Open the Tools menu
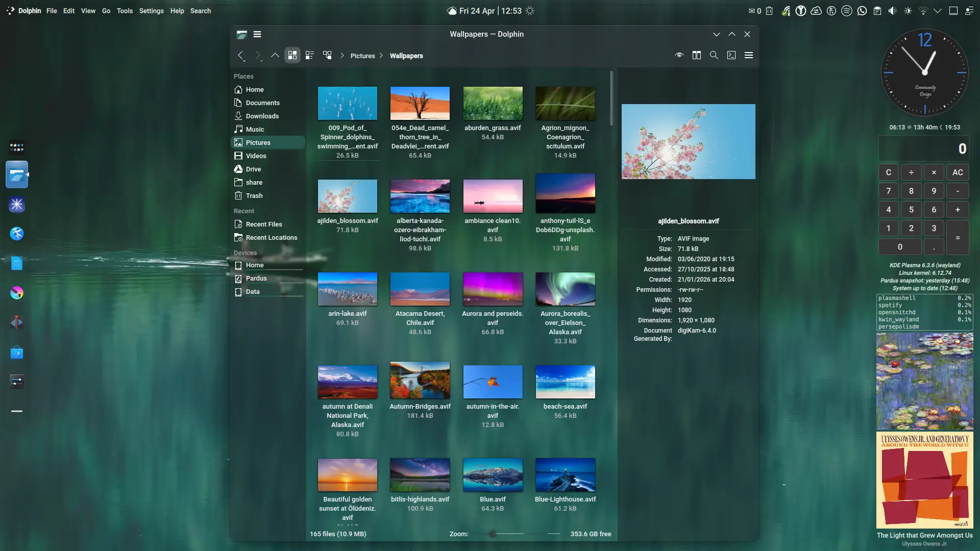Viewport: 980px width, 551px height. (x=124, y=11)
